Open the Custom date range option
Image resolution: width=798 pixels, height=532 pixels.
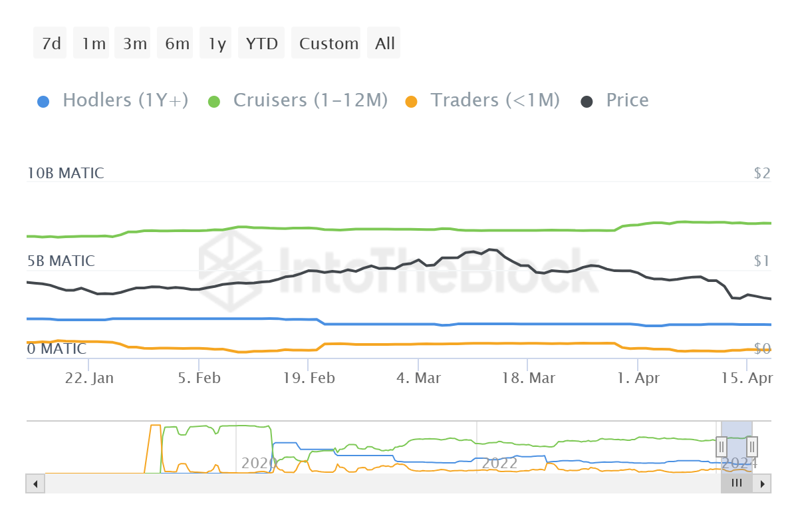point(327,43)
